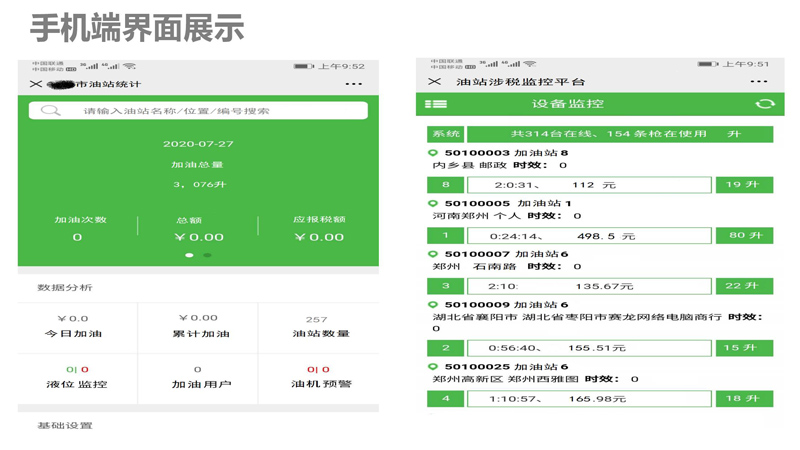
Task: Tap the location pin for station 50100025
Action: click(433, 367)
